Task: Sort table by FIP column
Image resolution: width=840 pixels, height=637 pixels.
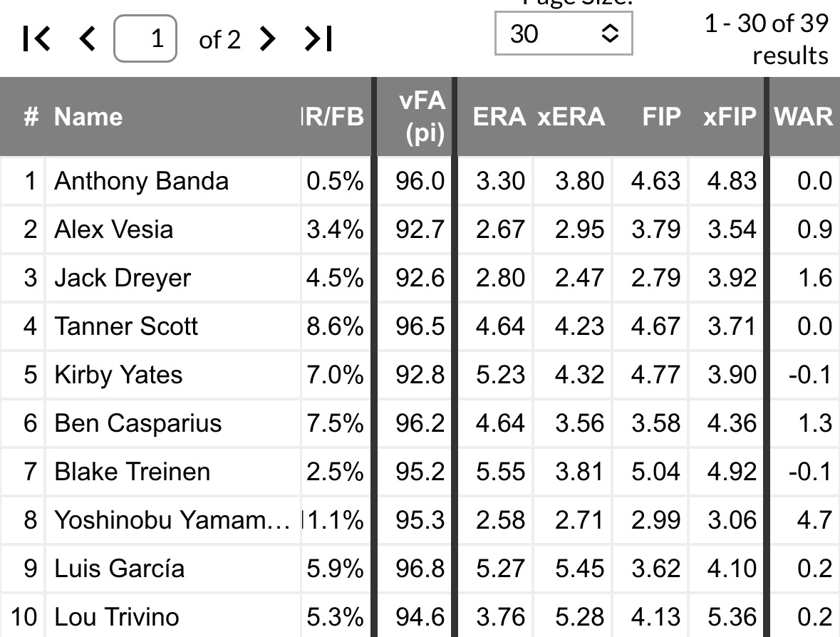Action: [661, 117]
